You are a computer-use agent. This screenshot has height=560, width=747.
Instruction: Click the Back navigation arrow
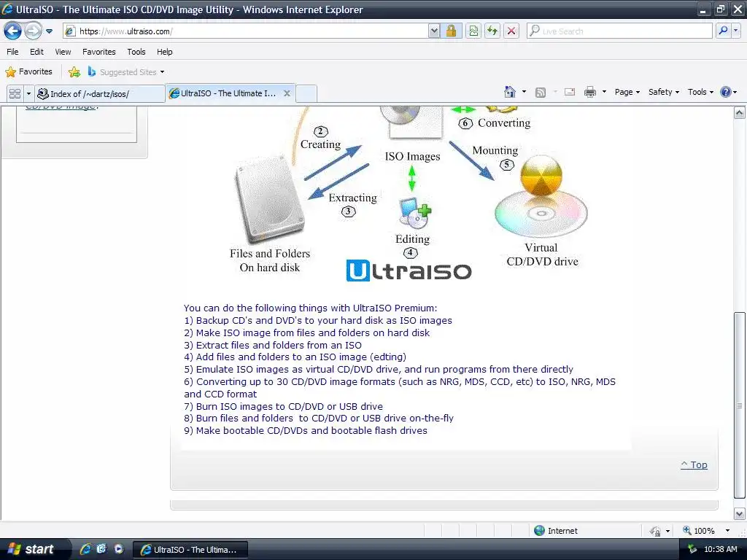(12, 31)
